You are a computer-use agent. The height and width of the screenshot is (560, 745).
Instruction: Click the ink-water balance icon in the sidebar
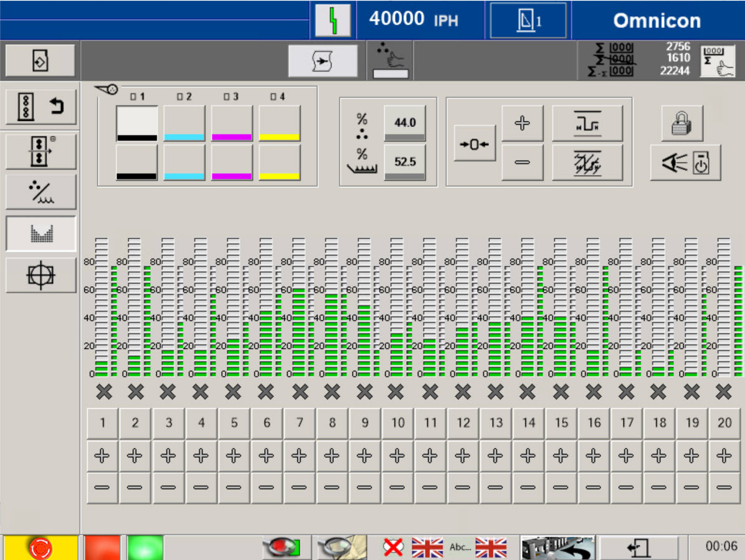(40, 191)
